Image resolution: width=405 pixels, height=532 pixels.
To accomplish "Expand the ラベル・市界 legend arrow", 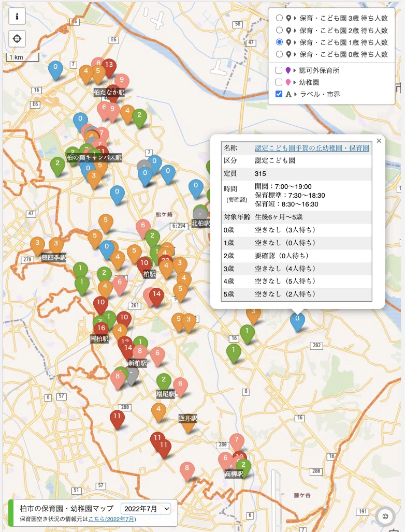I will pos(295,94).
